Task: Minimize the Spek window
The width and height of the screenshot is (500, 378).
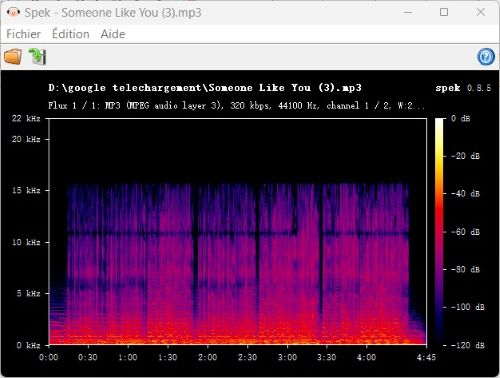Action: (408, 13)
